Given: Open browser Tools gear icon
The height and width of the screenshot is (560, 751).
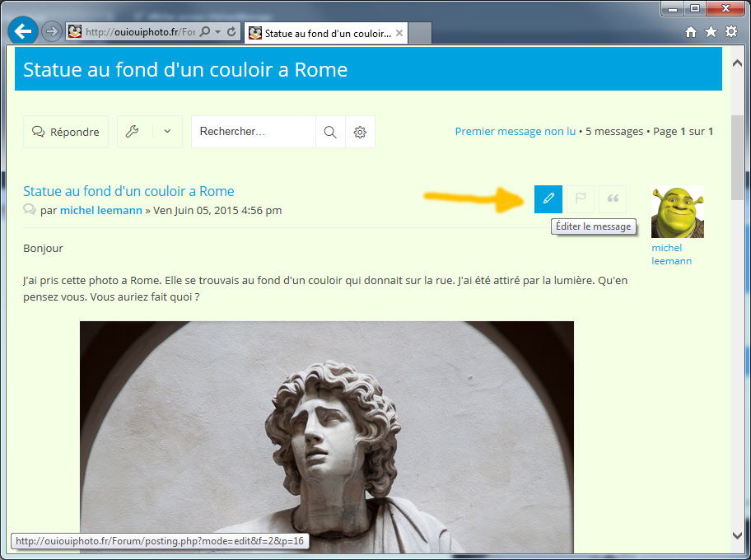Looking at the screenshot, I should coord(731,31).
